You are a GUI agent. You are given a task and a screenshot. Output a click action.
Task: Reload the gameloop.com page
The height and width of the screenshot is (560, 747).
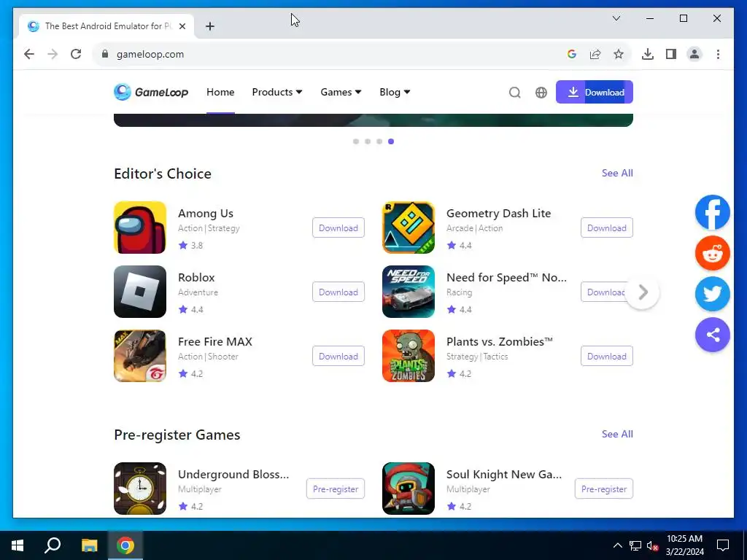(76, 54)
